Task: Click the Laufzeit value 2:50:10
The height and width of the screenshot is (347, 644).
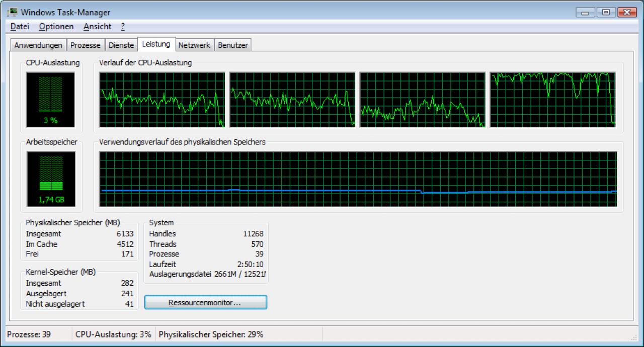Action: pyautogui.click(x=251, y=264)
